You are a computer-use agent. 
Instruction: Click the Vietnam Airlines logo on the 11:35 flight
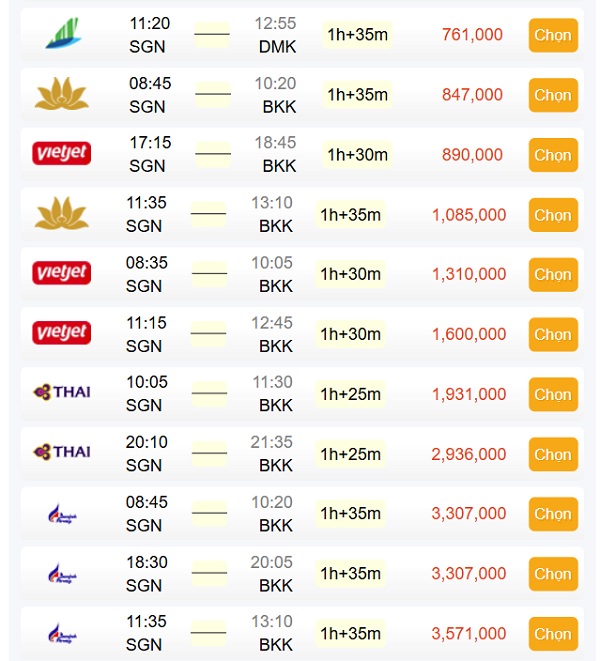[62, 214]
